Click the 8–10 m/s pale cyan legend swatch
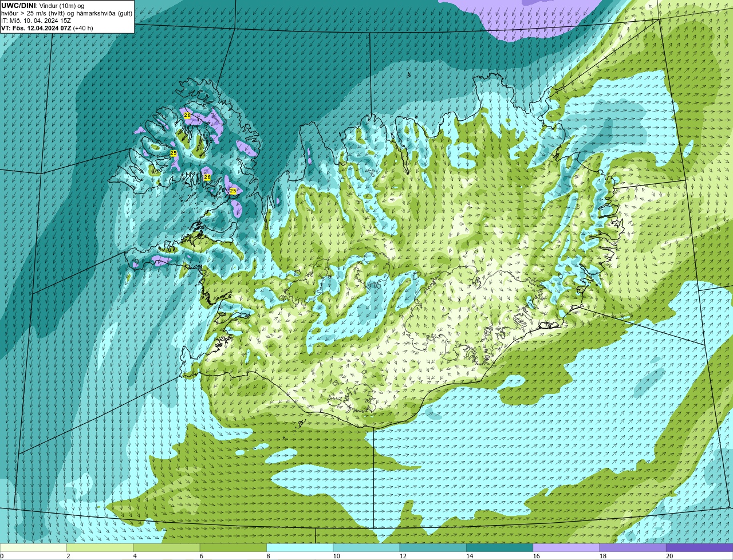The height and width of the screenshot is (560, 733). point(300,548)
